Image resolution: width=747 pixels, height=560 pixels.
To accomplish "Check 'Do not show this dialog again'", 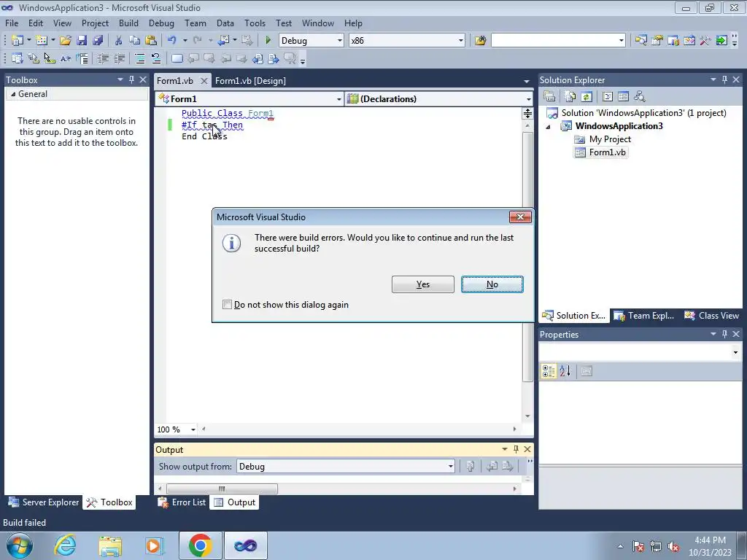I will [228, 304].
